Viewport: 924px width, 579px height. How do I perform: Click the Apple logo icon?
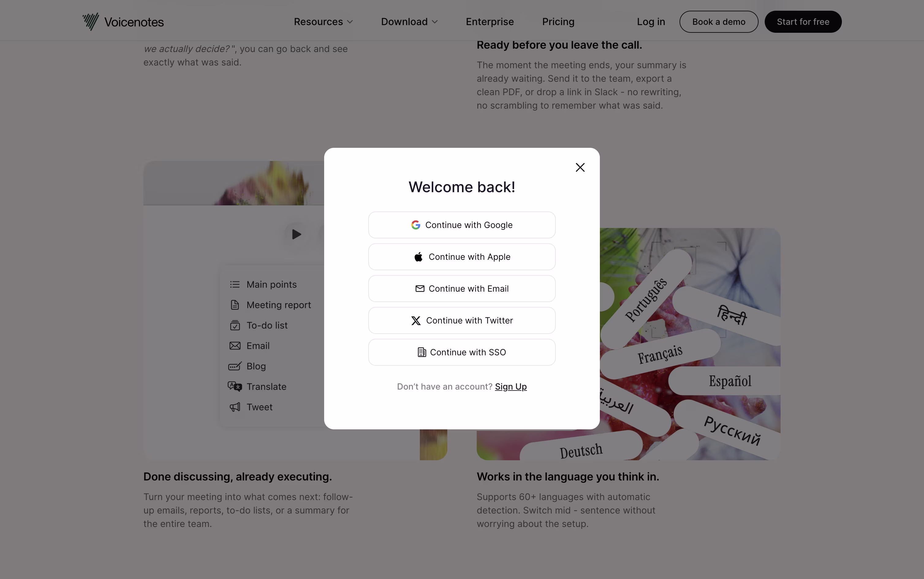418,256
